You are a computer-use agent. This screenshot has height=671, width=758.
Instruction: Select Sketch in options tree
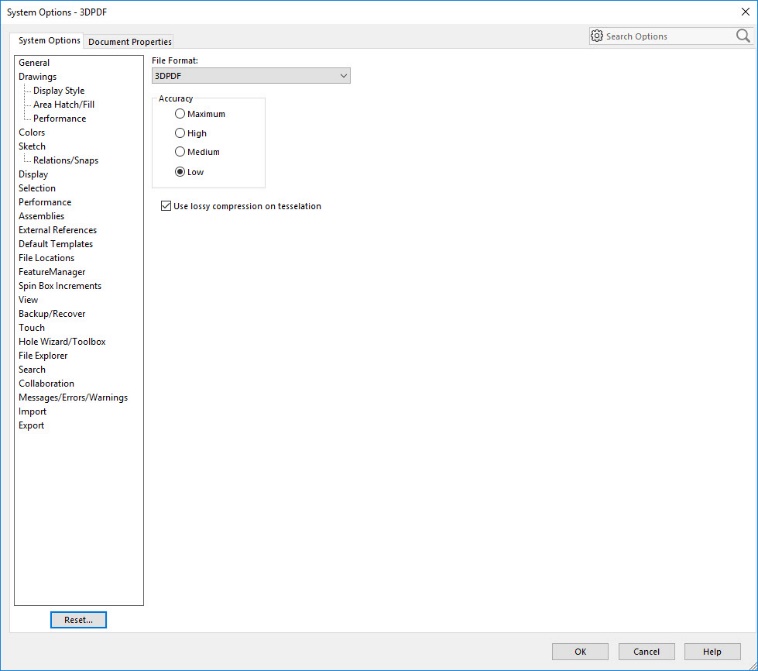tap(32, 146)
